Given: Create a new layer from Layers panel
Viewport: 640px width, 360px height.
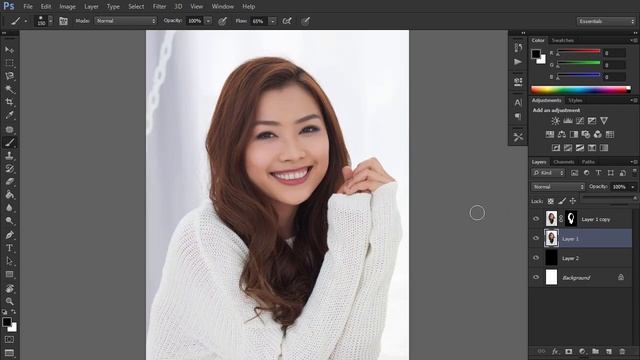Looking at the screenshot, I should [x=609, y=351].
